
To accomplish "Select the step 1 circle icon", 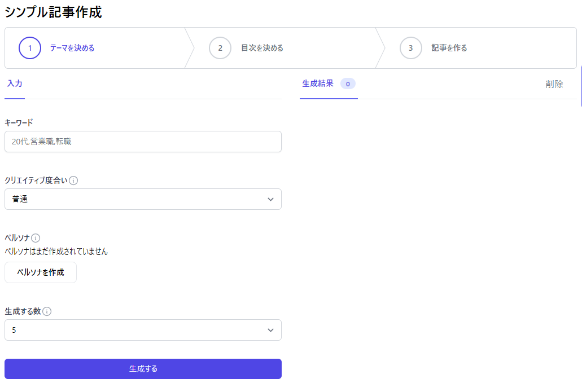I will pos(30,48).
